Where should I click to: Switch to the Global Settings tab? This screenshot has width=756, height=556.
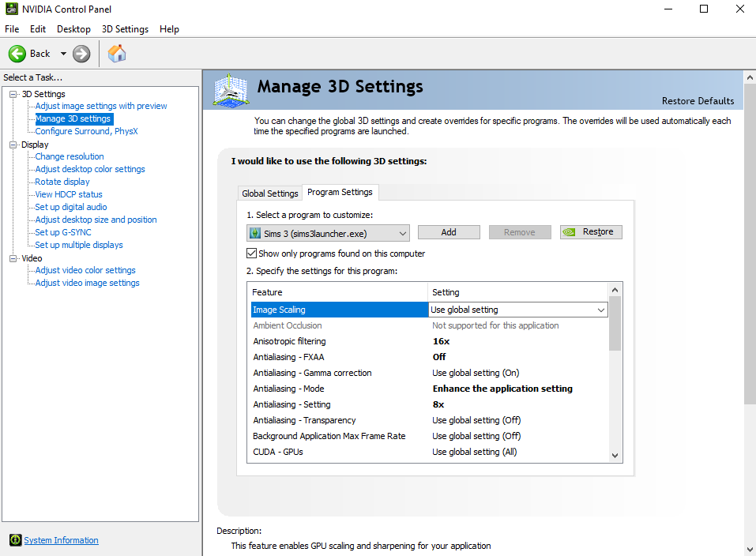click(270, 193)
